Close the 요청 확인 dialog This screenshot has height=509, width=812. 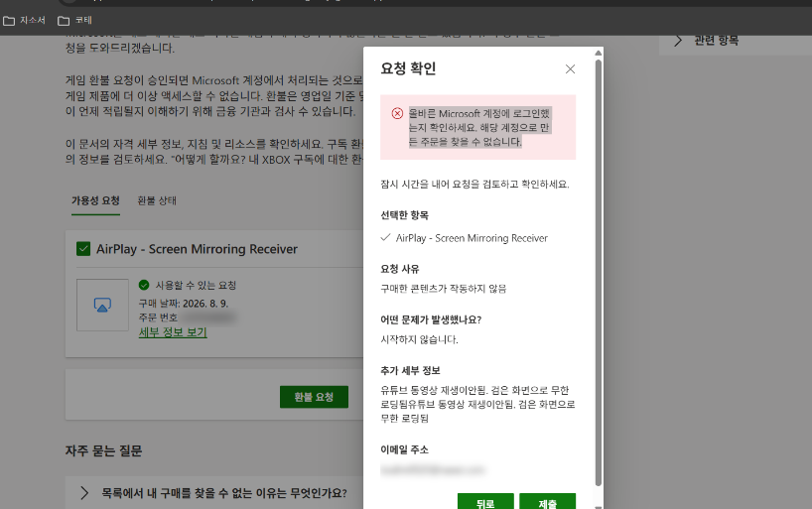[570, 68]
